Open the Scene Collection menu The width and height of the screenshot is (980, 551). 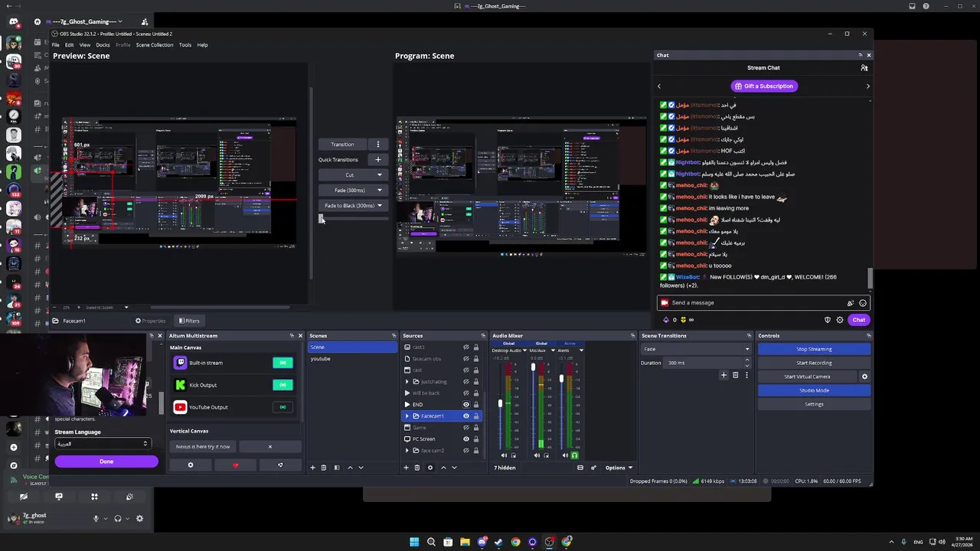pos(155,45)
